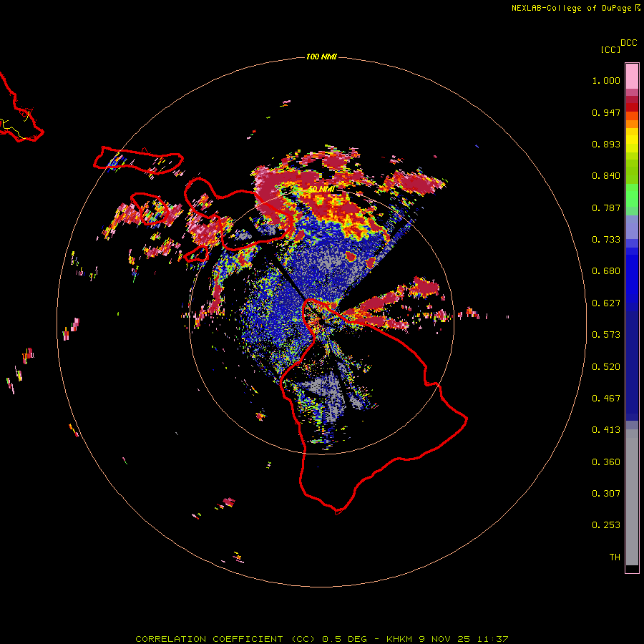Image resolution: width=644 pixels, height=644 pixels.
Task: Select the 0.520 scale value
Action: [x=606, y=367]
